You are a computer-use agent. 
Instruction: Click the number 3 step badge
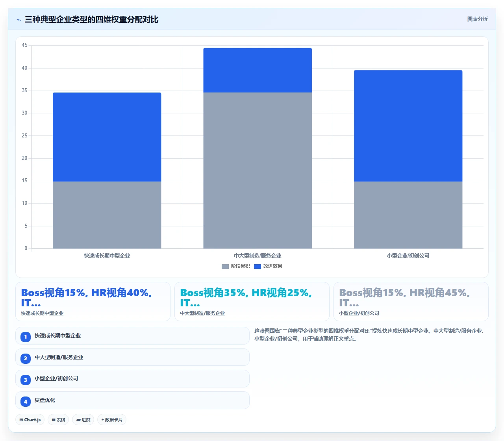[x=26, y=380]
